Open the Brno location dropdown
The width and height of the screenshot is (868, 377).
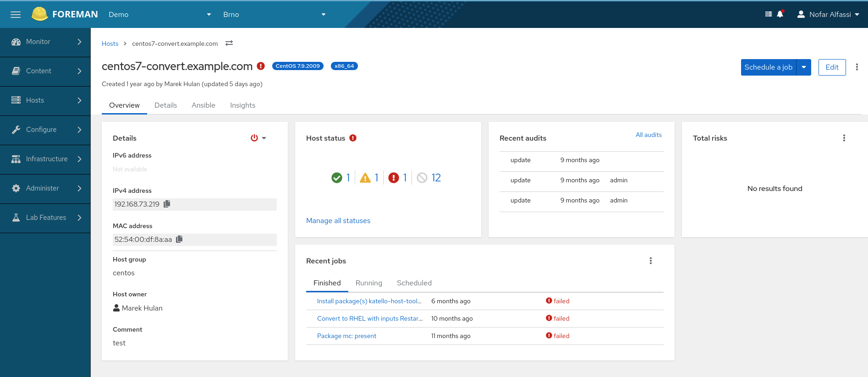pyautogui.click(x=275, y=14)
